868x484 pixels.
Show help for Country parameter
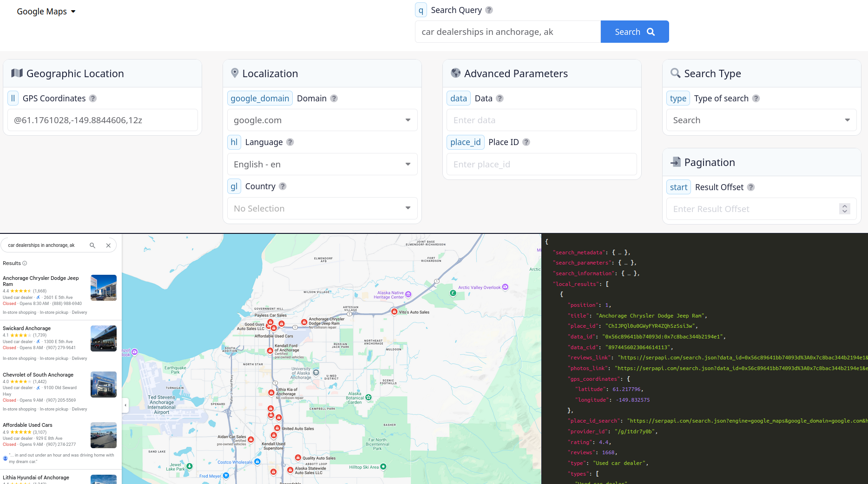point(283,186)
